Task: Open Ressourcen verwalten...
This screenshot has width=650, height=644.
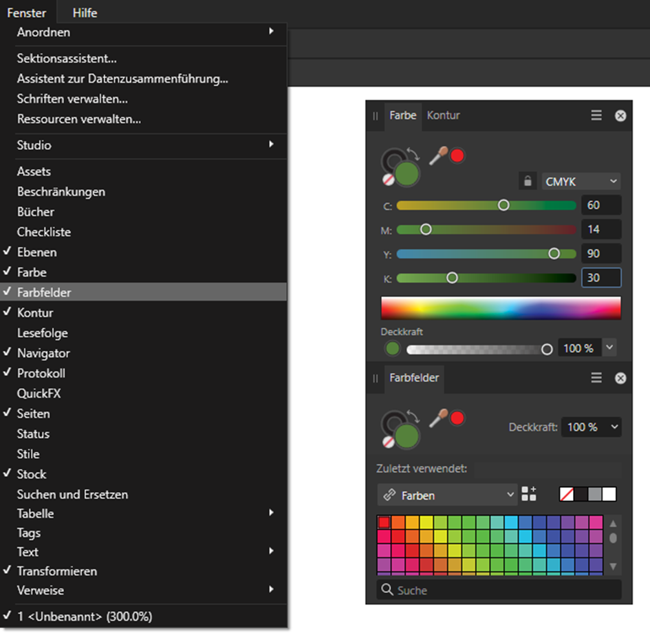Action: point(144,119)
